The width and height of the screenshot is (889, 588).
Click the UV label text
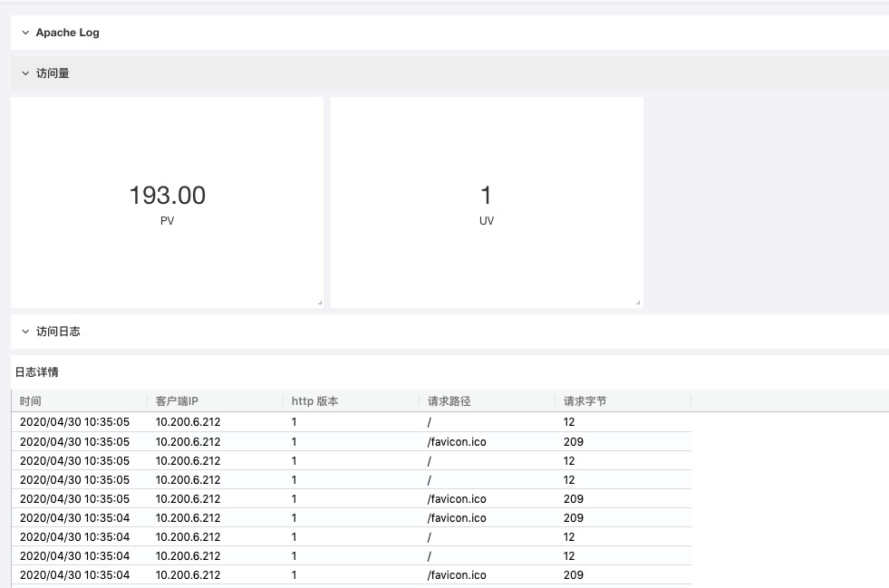[x=487, y=221]
